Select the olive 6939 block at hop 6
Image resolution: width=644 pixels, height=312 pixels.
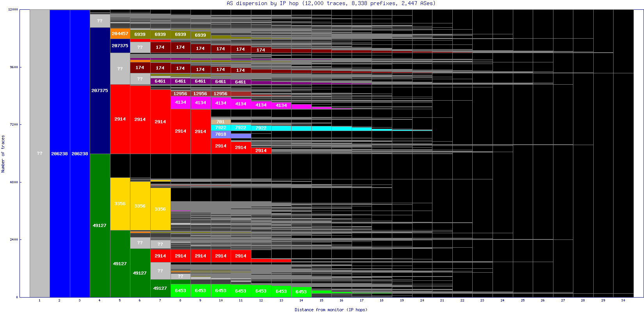point(140,34)
